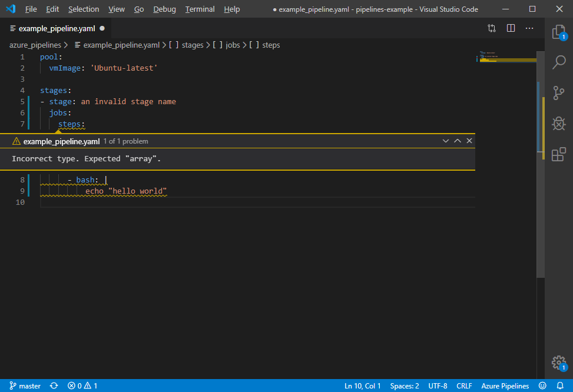This screenshot has height=392, width=573.
Task: Open the stages breadcrumb dropdown
Action: point(192,45)
